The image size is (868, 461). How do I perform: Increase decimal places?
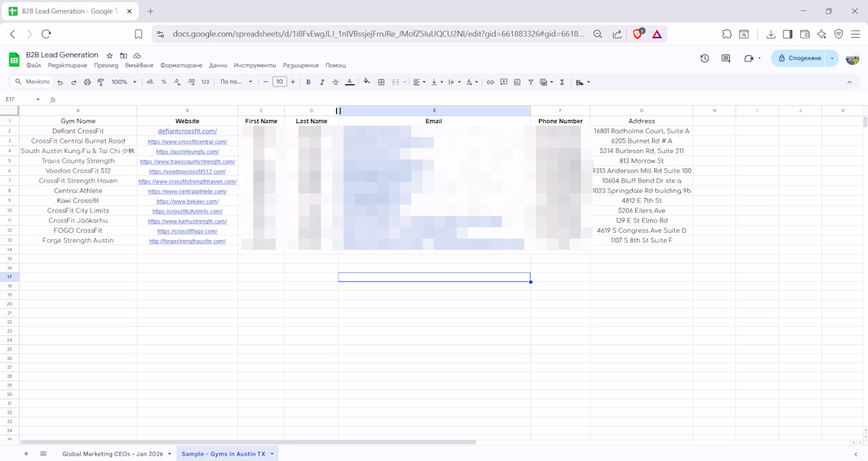(191, 82)
